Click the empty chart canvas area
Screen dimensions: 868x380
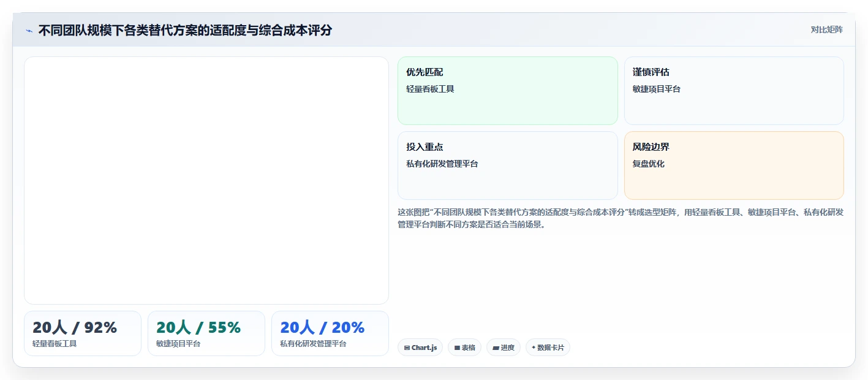coord(206,180)
